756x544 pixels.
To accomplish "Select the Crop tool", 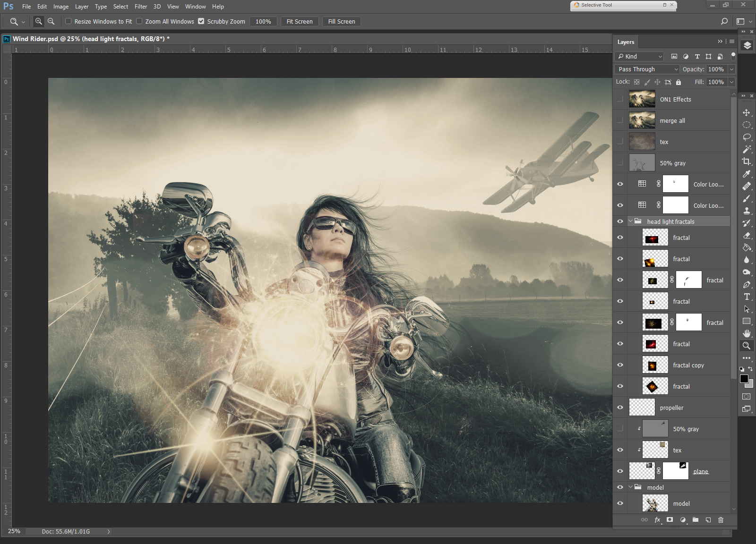I will coord(747,161).
